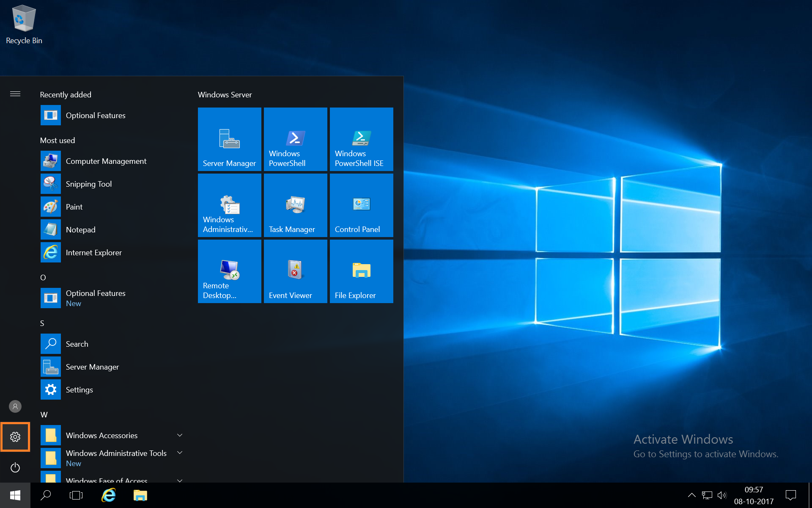
Task: Open the Recycle Bin on the desktop
Action: tap(23, 19)
